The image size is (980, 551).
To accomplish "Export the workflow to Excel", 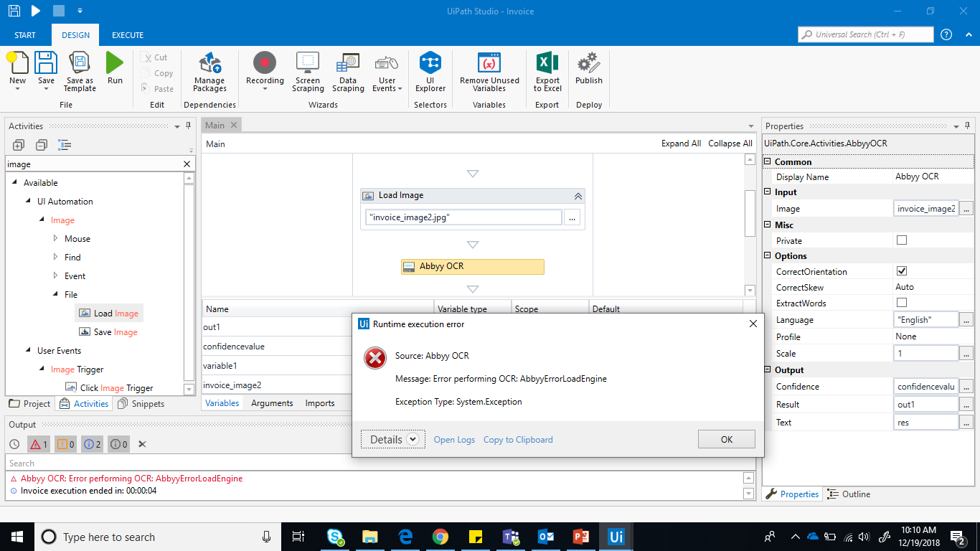I will (547, 72).
